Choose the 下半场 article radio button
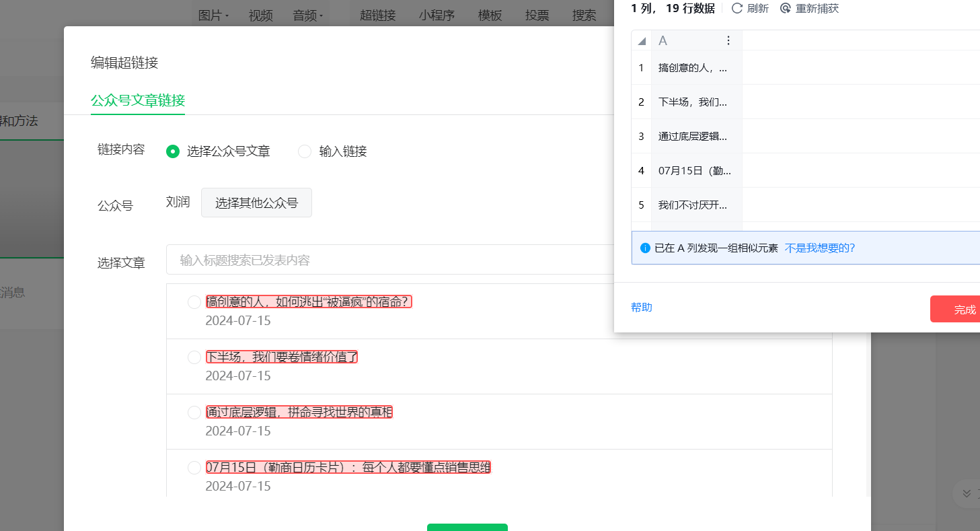The height and width of the screenshot is (531, 980). 194,357
